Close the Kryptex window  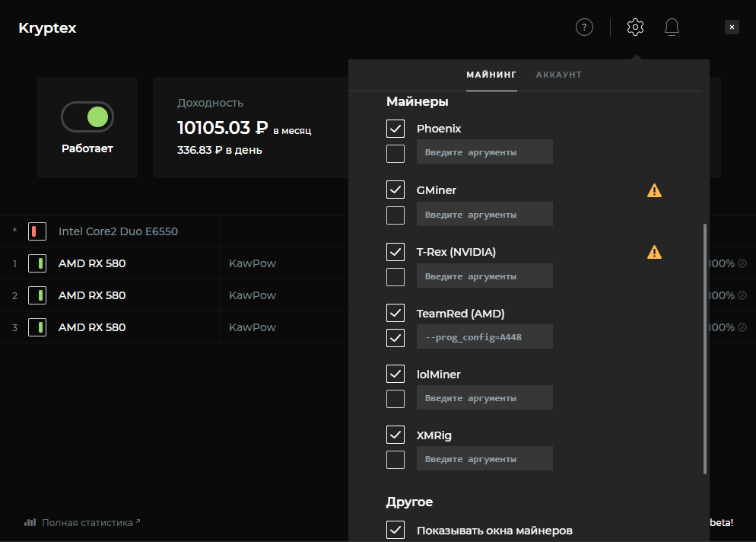click(x=732, y=27)
